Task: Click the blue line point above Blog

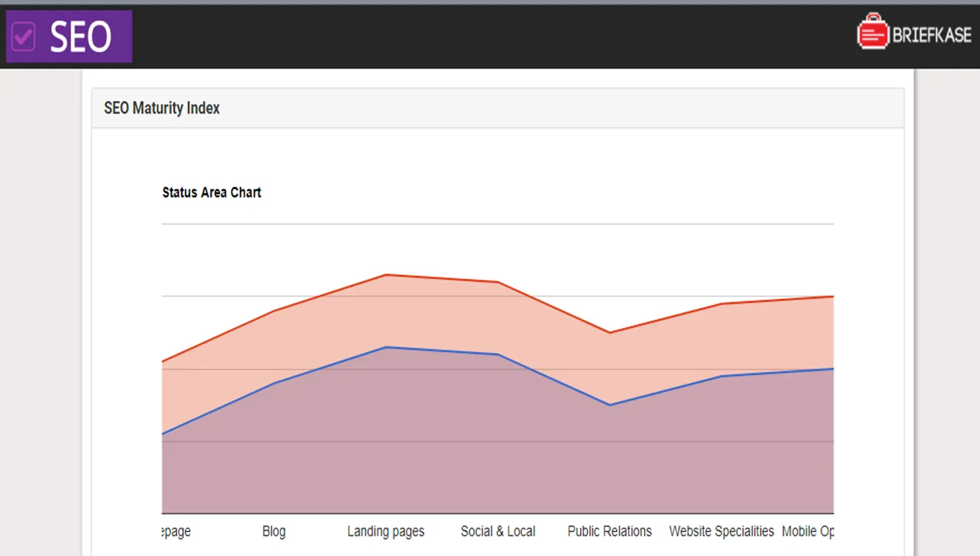Action: pyautogui.click(x=274, y=383)
